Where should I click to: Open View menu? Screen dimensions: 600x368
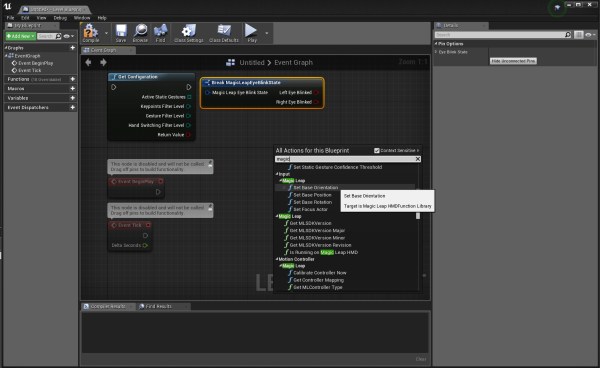[x=41, y=18]
